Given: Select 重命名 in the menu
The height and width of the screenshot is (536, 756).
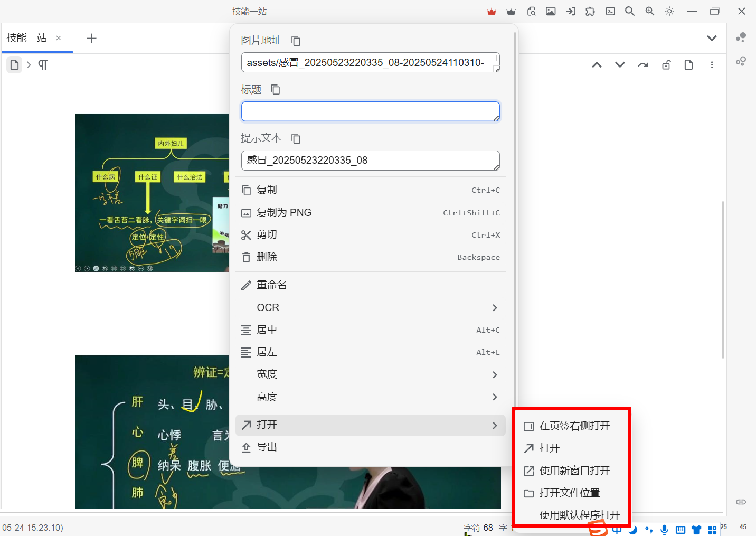Looking at the screenshot, I should tap(371, 285).
